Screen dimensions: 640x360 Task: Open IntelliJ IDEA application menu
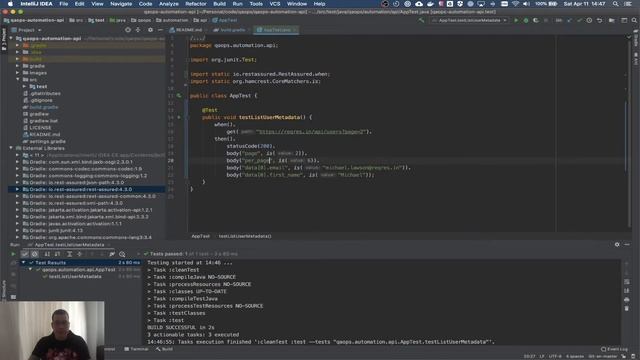[36, 4]
